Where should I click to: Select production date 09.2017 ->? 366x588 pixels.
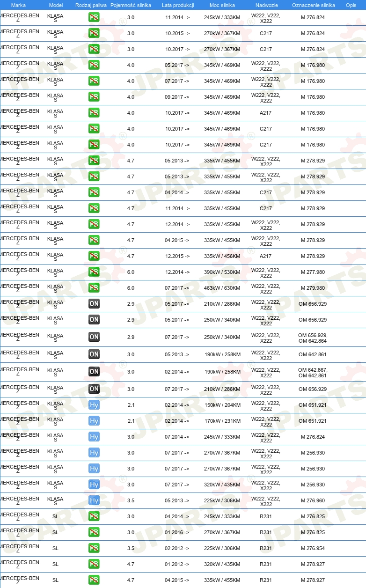(x=177, y=97)
